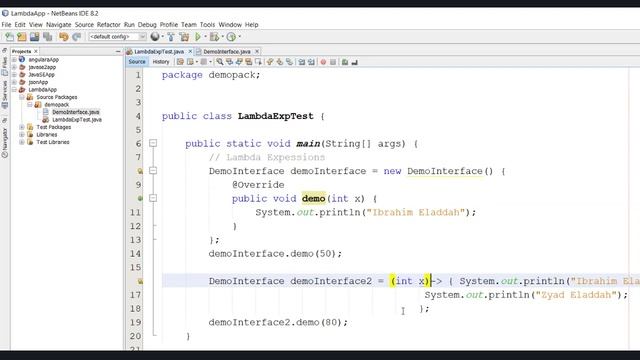Minimize the Projects panel
Screen dimensions: 640x360
[x=118, y=51]
